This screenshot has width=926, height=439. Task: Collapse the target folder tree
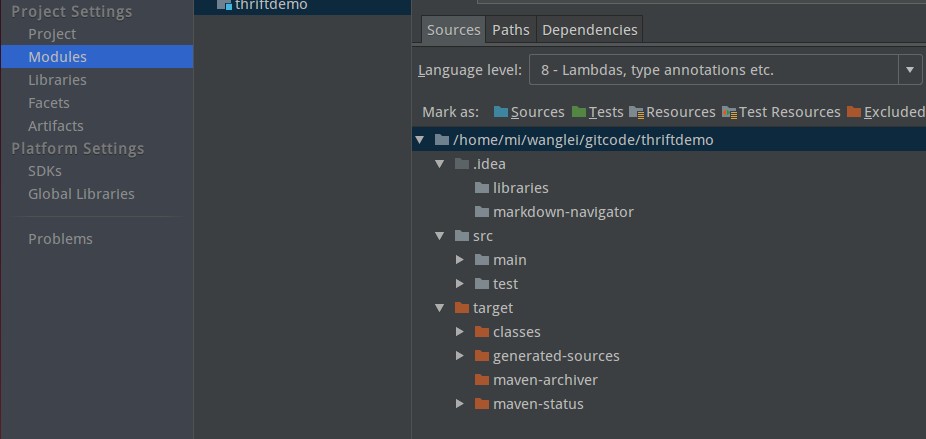(x=440, y=308)
